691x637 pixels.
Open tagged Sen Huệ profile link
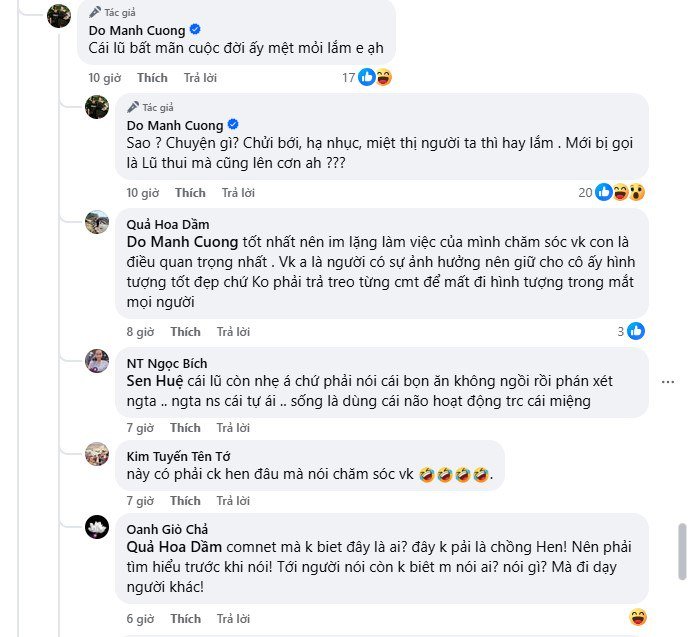tap(153, 383)
